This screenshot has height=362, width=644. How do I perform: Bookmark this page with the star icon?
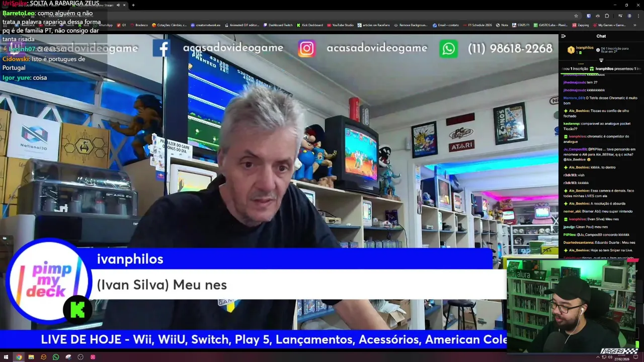pyautogui.click(x=577, y=16)
